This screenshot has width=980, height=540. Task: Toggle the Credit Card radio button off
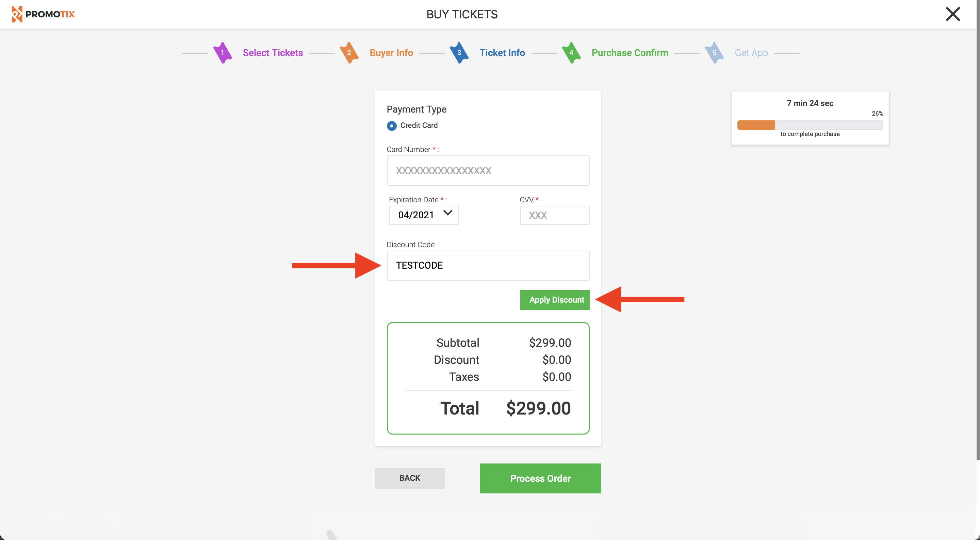click(391, 125)
